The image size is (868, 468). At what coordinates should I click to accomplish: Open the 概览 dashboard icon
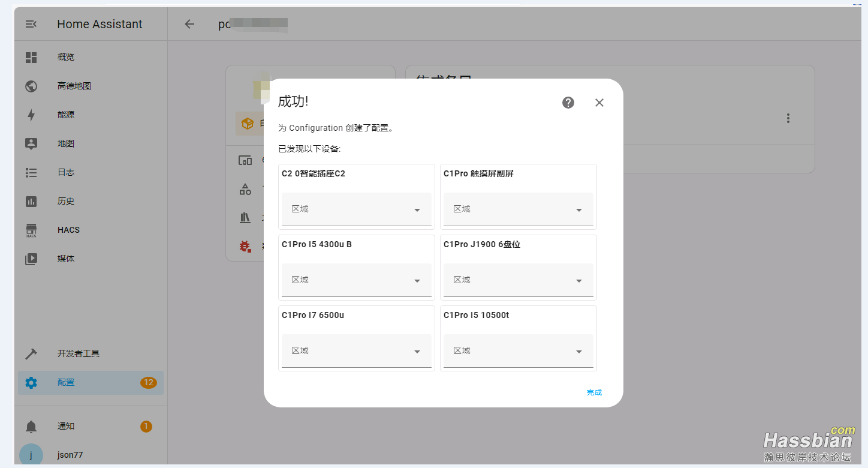31,57
